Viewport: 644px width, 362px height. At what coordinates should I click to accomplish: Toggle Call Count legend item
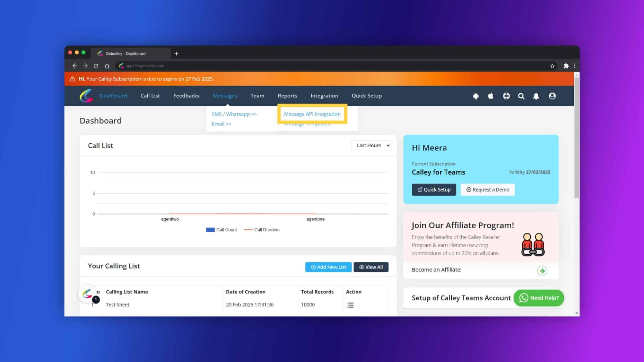(221, 230)
